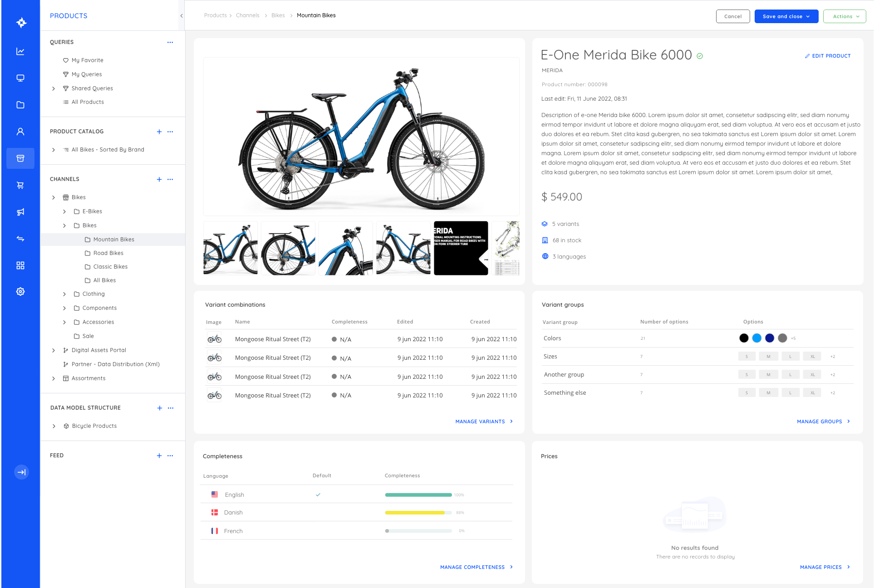The height and width of the screenshot is (588, 874).
Task: Open the settings gear icon in sidebar
Action: pos(20,292)
